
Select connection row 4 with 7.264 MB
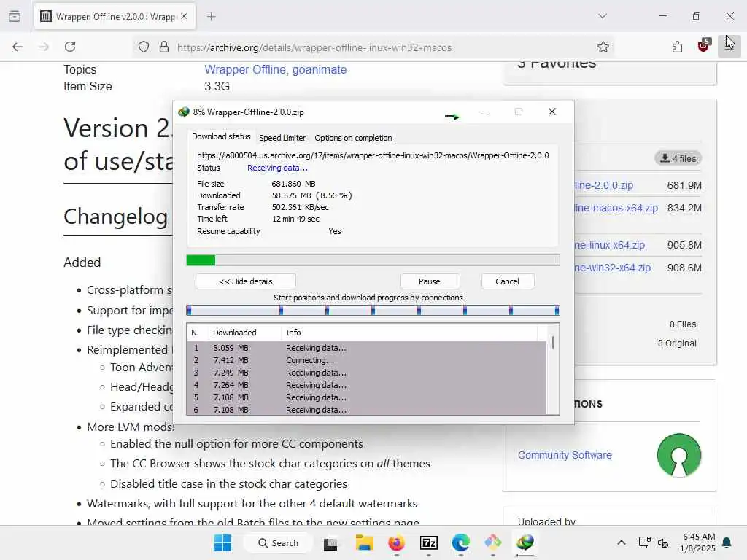366,385
